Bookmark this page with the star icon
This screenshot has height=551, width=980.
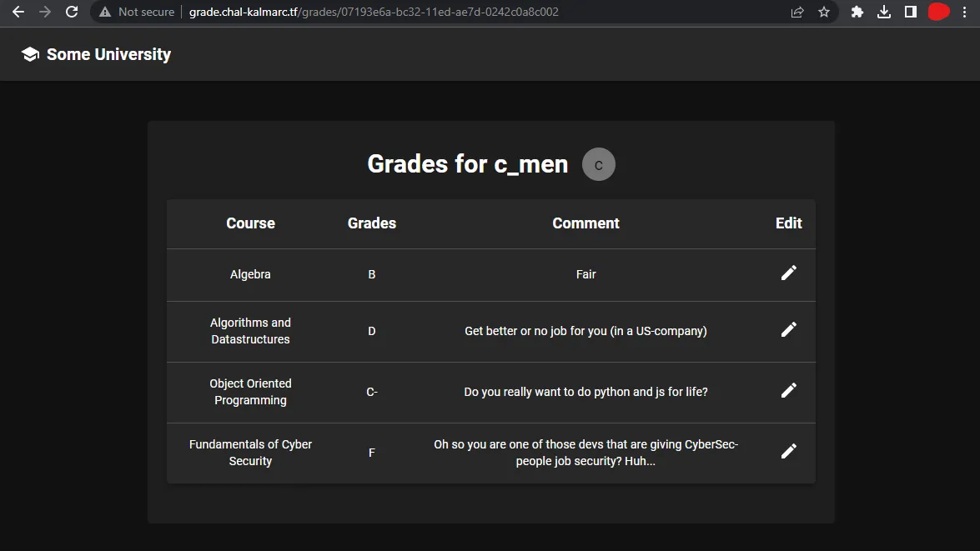[825, 13]
